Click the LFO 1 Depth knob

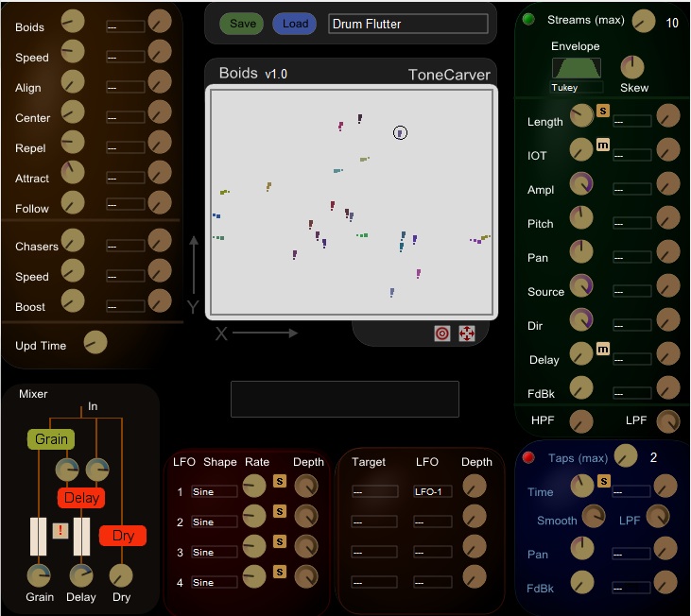point(306,487)
